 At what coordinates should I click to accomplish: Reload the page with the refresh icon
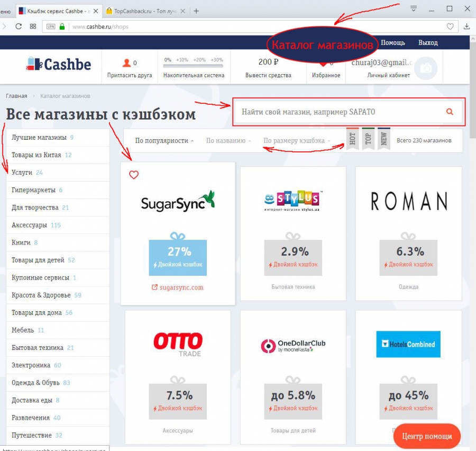click(19, 26)
